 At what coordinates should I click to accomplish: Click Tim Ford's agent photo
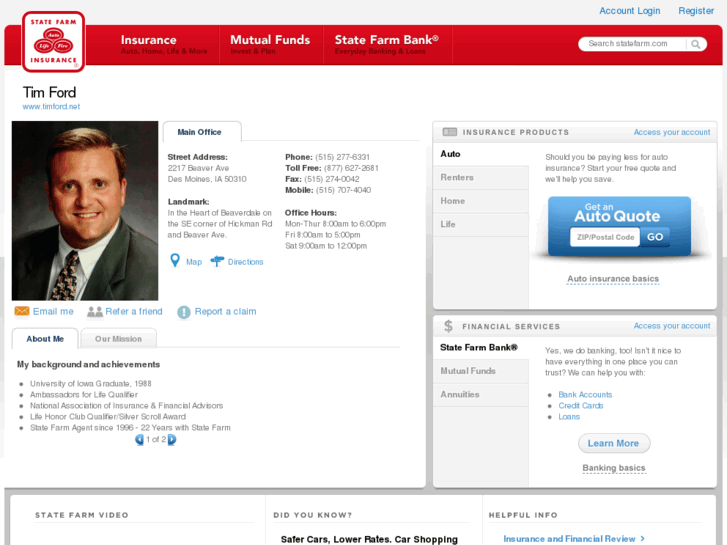click(x=85, y=211)
